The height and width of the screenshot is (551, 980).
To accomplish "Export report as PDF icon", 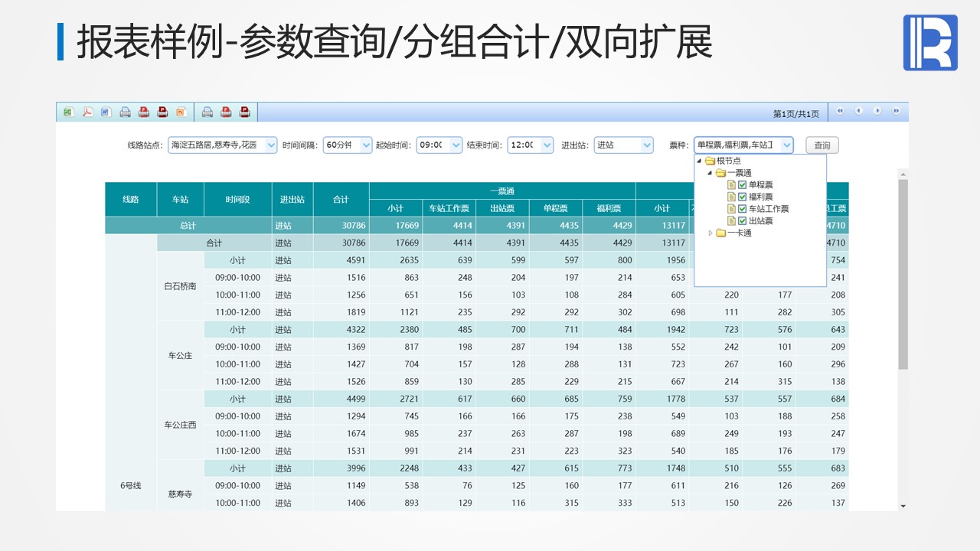I will click(x=87, y=112).
